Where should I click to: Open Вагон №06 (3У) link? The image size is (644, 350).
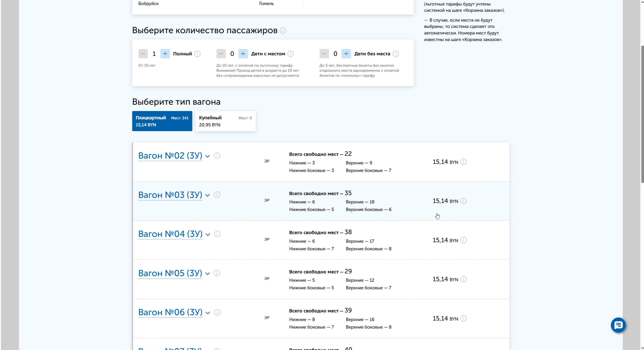tap(170, 312)
